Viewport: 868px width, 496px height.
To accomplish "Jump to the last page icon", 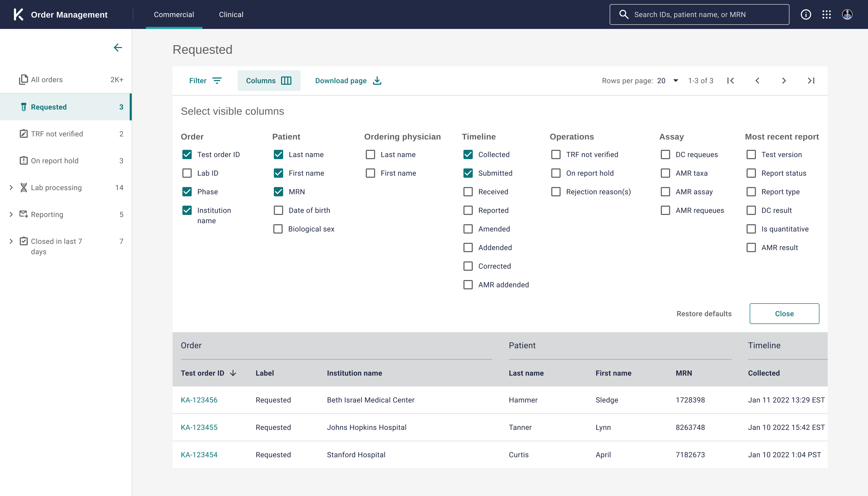I will pyautogui.click(x=811, y=81).
